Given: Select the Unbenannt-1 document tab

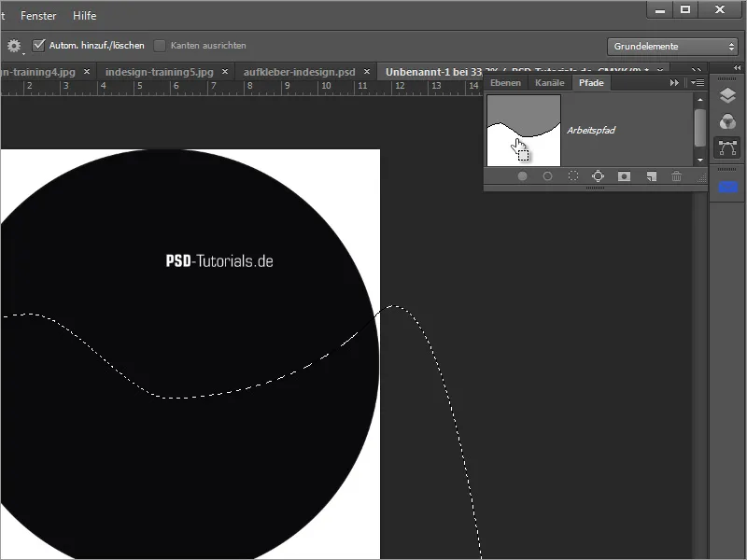Looking at the screenshot, I should coord(433,72).
